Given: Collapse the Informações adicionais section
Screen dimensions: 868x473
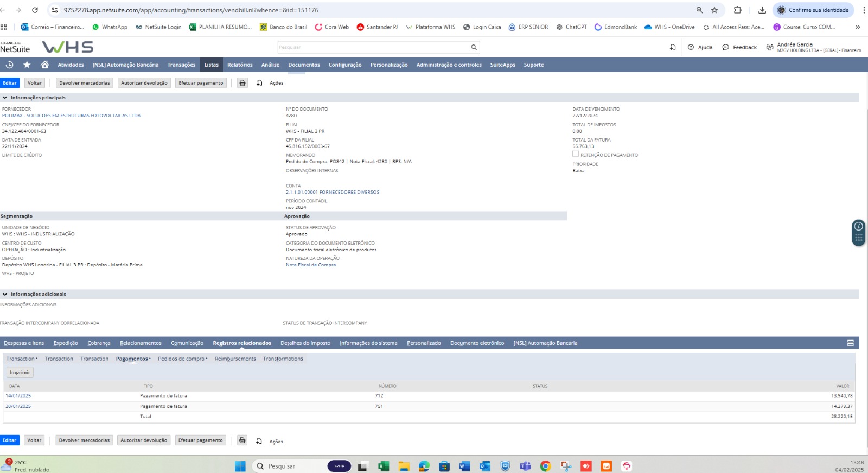Looking at the screenshot, I should 5,295.
